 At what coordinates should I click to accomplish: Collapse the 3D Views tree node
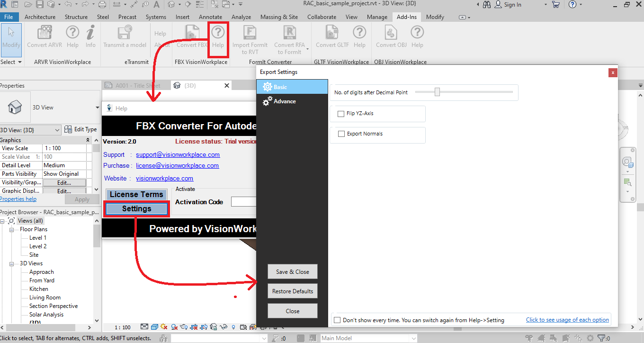point(11,263)
